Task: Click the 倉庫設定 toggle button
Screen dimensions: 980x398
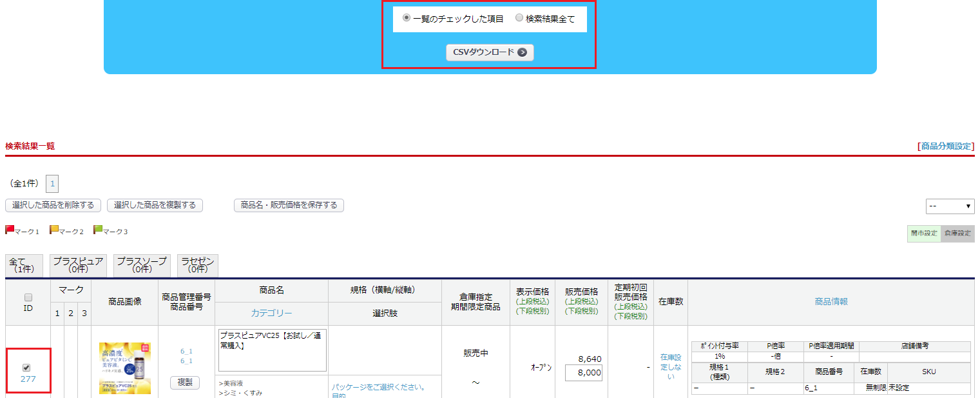Action: tap(957, 234)
